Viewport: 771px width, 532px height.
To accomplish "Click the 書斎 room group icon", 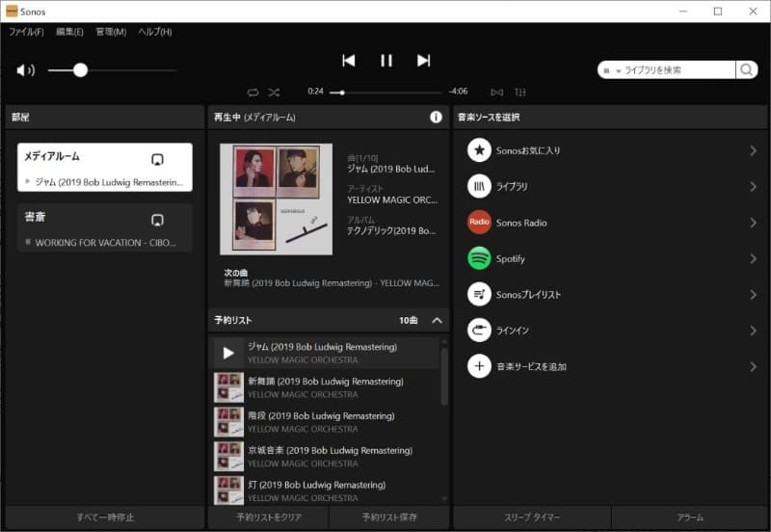I will click(157, 220).
